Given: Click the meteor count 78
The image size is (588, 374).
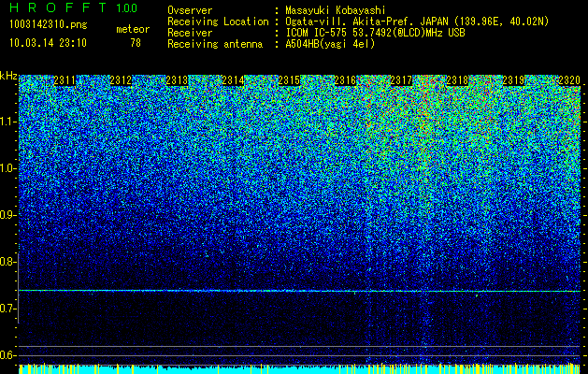Looking at the screenshot, I should click(x=136, y=43).
